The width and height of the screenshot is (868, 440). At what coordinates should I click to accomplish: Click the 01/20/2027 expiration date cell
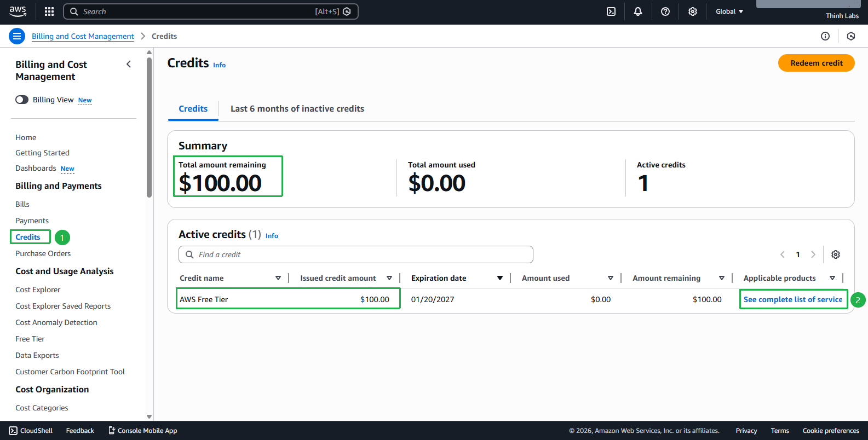[433, 299]
